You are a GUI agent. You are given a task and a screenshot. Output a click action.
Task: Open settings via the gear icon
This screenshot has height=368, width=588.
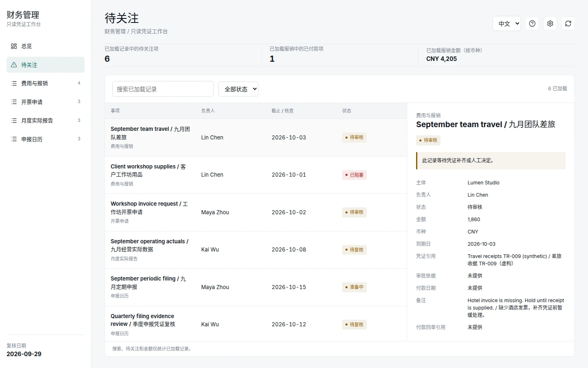[550, 24]
